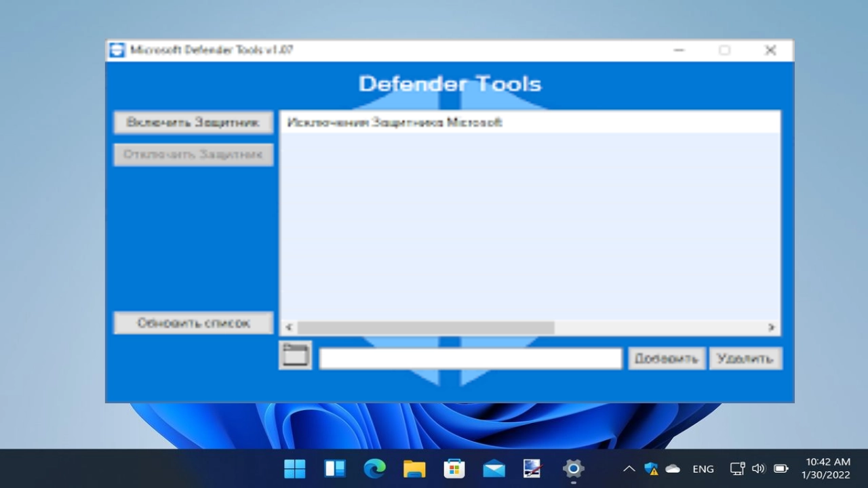Open the taskbar app next to Mail

click(x=533, y=468)
